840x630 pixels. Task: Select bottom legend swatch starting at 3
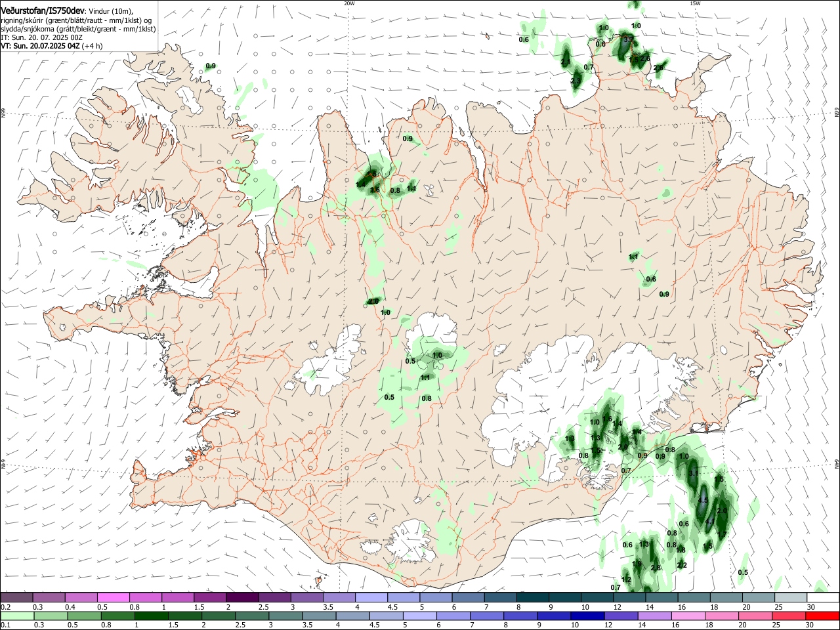285,616
